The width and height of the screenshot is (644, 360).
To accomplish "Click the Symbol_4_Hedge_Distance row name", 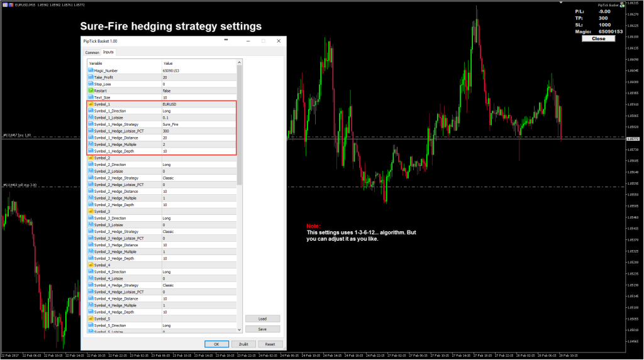I will coord(116,298).
